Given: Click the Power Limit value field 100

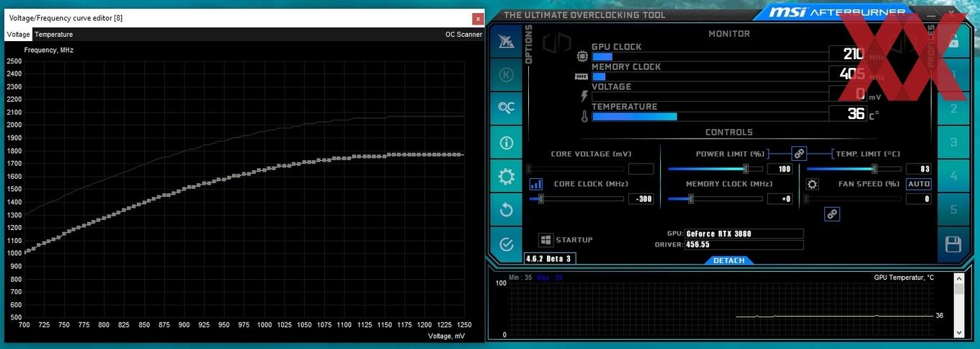Looking at the screenshot, I should click(780, 169).
